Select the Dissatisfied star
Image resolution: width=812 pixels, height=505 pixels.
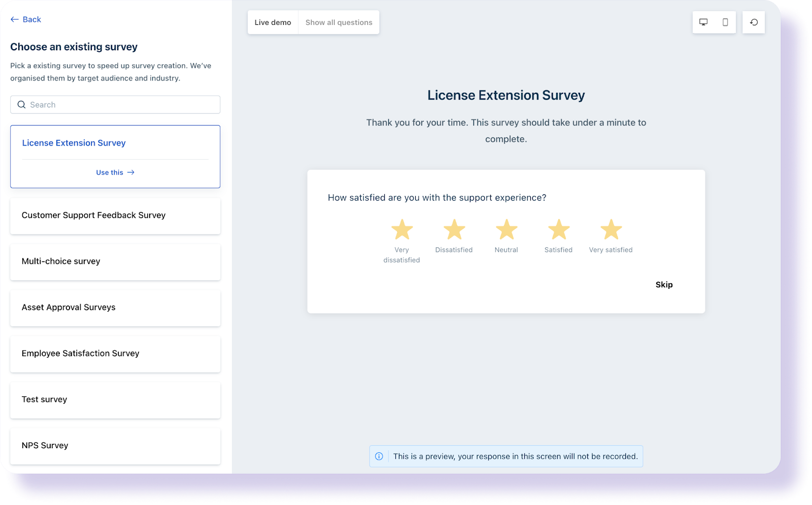click(x=454, y=229)
